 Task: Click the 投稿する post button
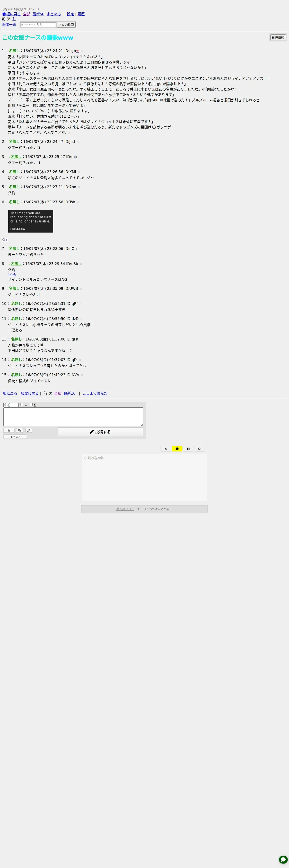tap(100, 432)
